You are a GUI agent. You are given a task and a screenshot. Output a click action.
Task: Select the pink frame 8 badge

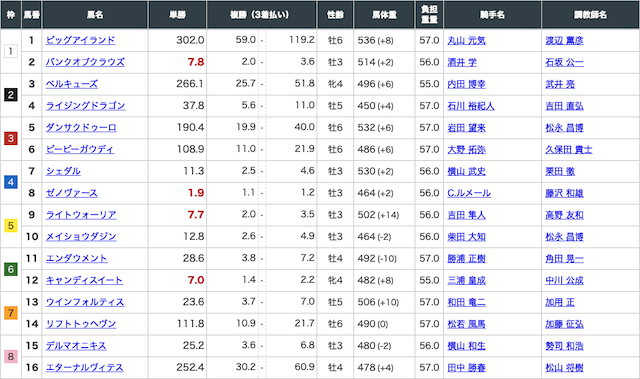coord(11,357)
